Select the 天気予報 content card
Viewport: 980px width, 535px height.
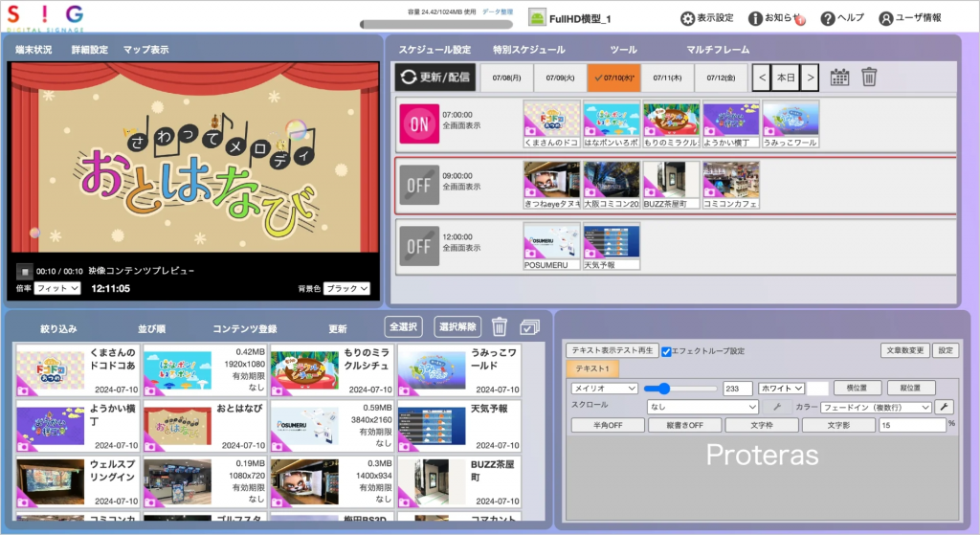click(x=460, y=428)
